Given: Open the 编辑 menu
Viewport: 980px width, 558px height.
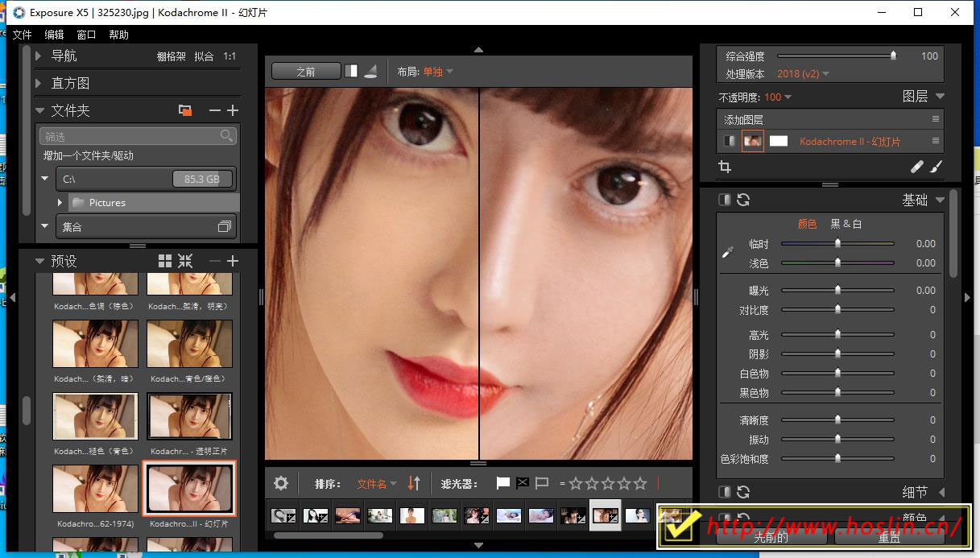Looking at the screenshot, I should 54,35.
